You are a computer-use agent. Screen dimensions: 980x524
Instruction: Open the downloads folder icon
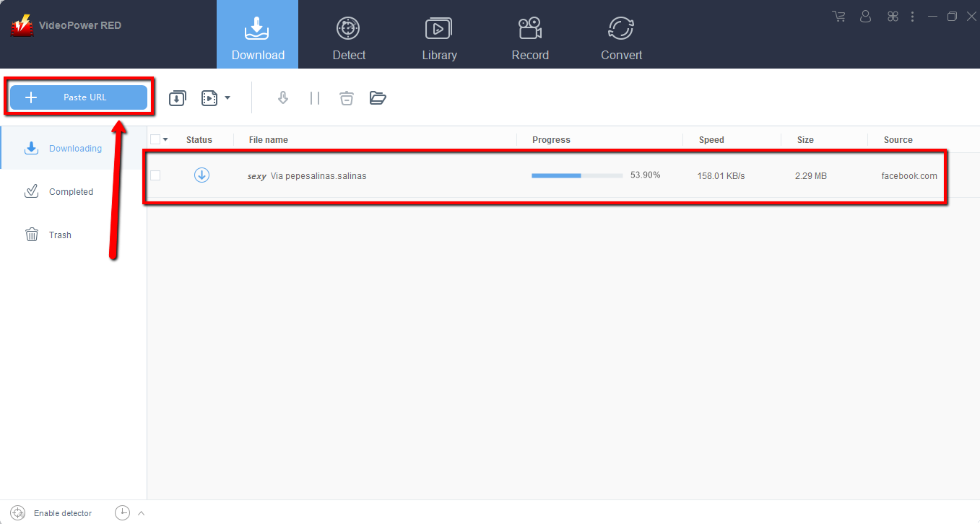coord(378,97)
